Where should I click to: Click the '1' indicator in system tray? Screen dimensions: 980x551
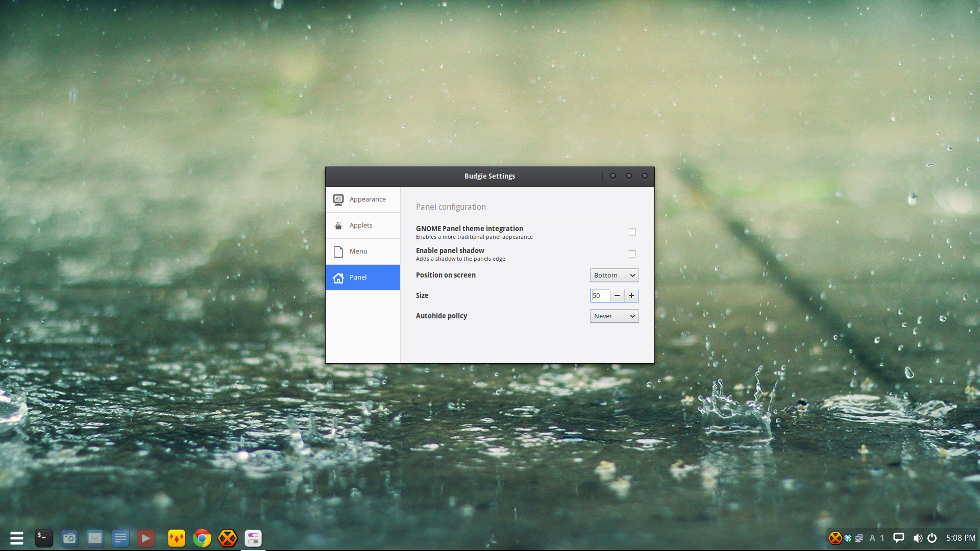click(x=882, y=538)
